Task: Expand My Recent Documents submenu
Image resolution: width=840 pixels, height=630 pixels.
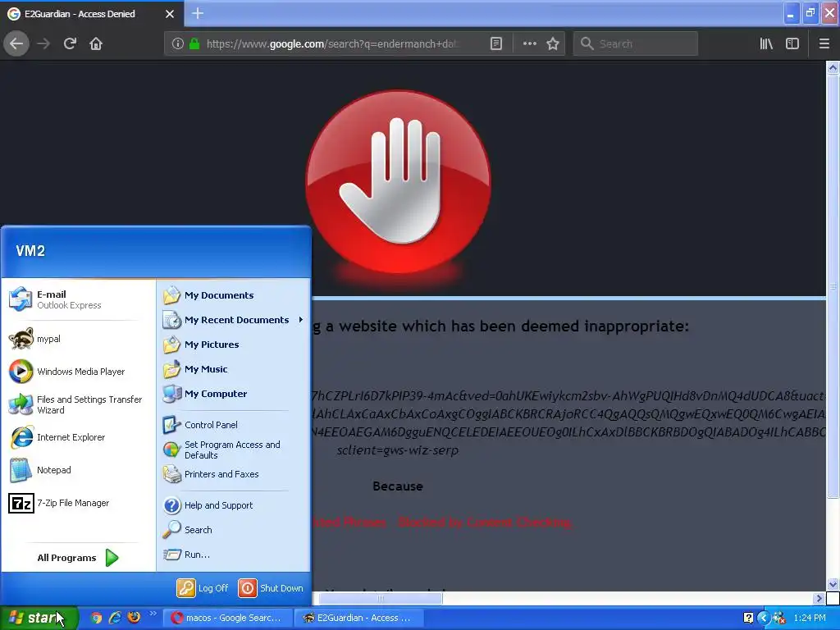Action: pos(234,320)
